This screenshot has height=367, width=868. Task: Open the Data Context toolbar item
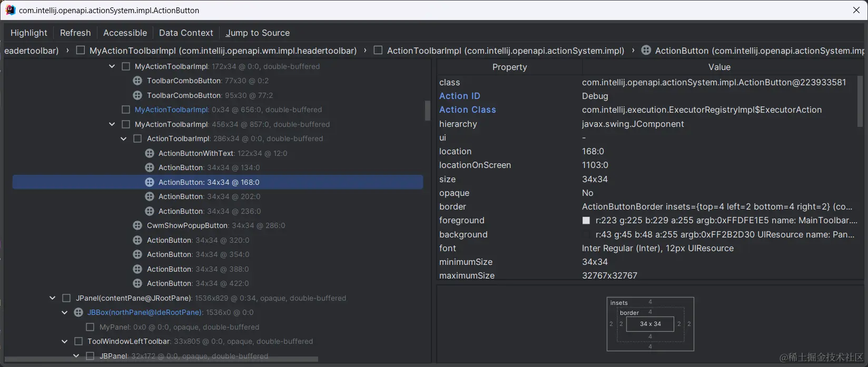pyautogui.click(x=186, y=33)
